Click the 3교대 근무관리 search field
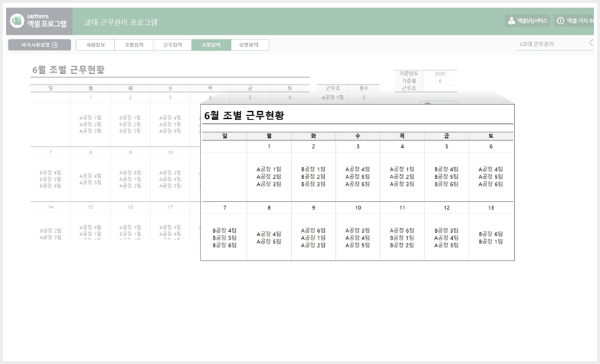This screenshot has height=364, width=600. (x=554, y=44)
